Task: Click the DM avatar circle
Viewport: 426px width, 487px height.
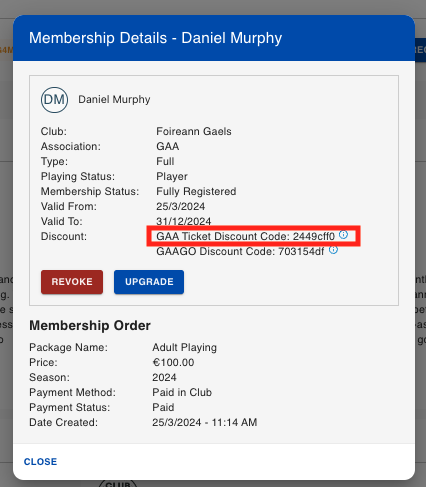Action: point(54,100)
